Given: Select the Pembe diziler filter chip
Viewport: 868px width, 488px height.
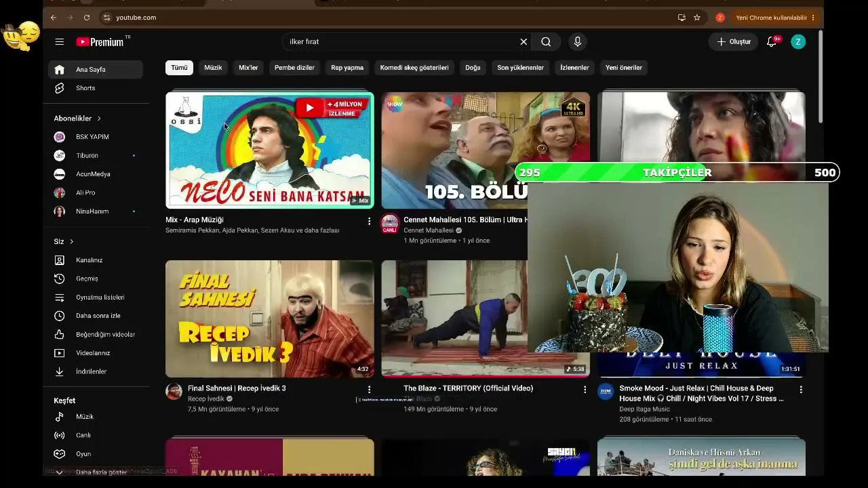Looking at the screenshot, I should pos(294,68).
